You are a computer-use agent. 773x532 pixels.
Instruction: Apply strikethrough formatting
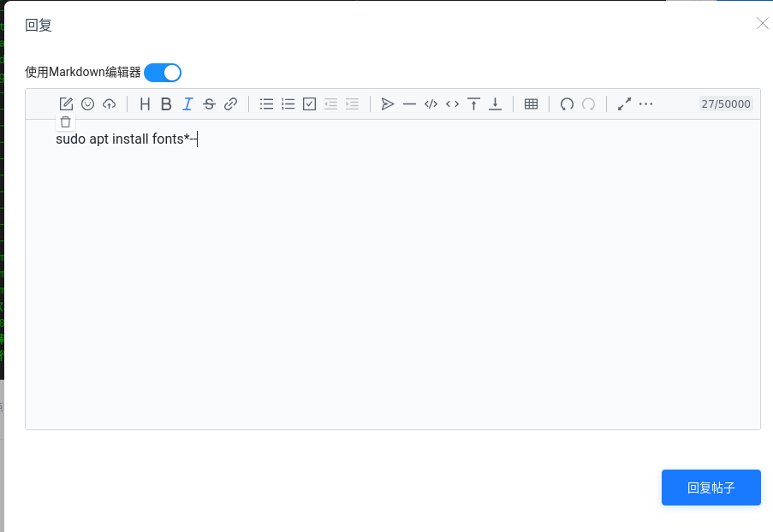(209, 104)
